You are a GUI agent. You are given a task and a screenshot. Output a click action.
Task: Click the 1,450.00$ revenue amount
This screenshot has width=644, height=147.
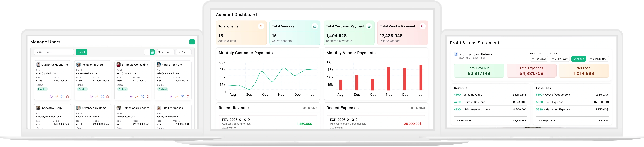[304, 124]
